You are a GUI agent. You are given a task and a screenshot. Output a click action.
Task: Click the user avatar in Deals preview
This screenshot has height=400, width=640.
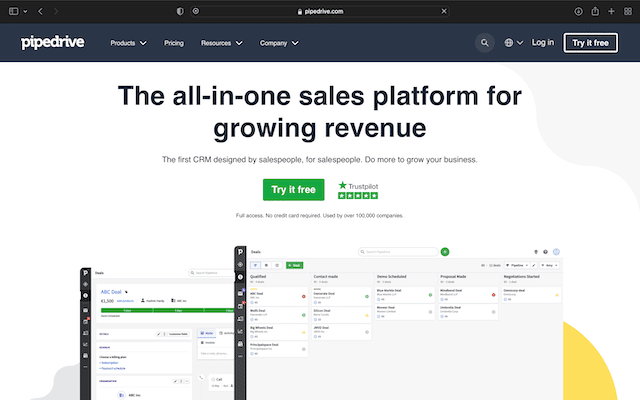(556, 252)
